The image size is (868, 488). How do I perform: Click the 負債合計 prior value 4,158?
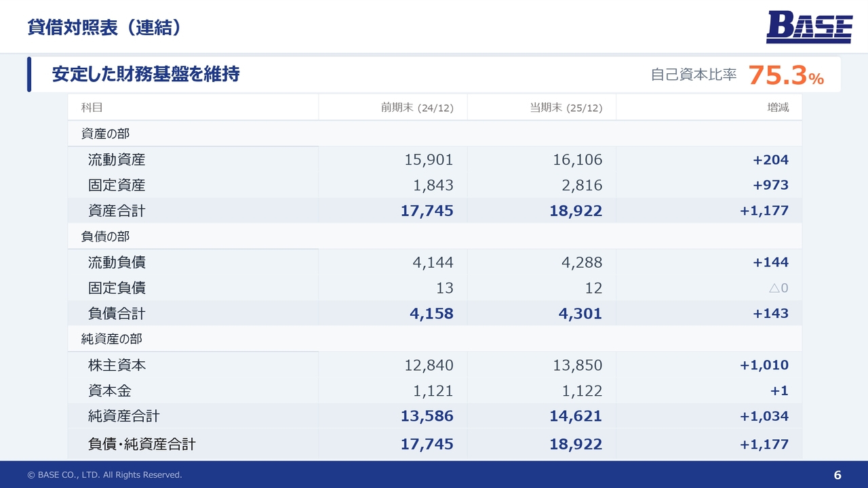[x=427, y=314]
